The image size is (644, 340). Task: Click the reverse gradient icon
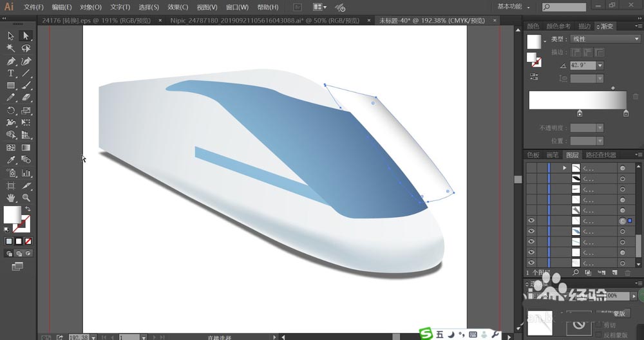point(534,77)
